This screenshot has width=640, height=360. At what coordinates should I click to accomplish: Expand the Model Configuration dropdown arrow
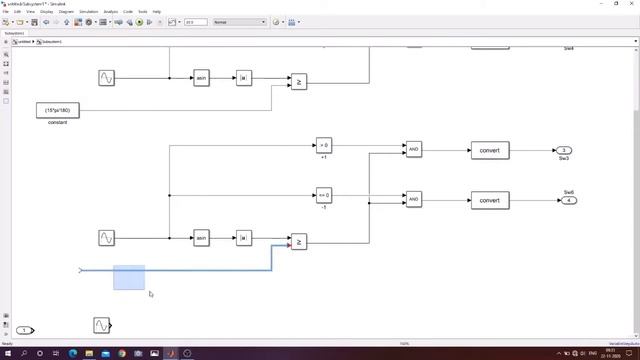tap(96, 22)
